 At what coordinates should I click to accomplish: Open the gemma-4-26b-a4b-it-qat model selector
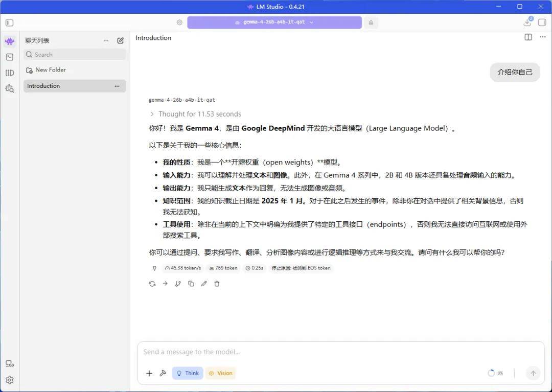(274, 22)
